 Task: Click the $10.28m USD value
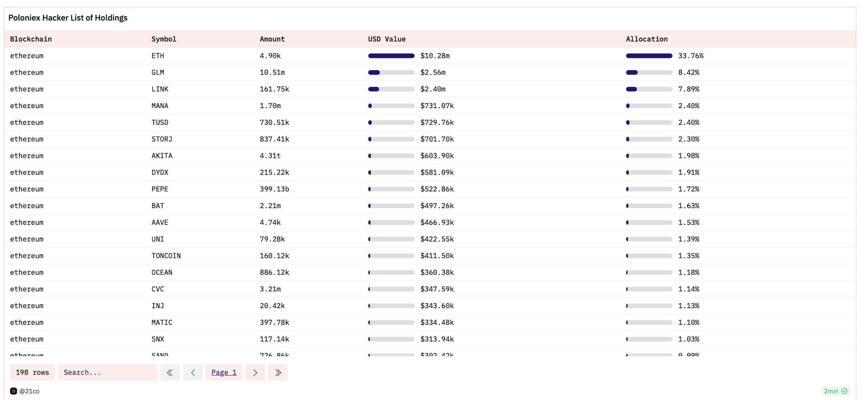(435, 56)
